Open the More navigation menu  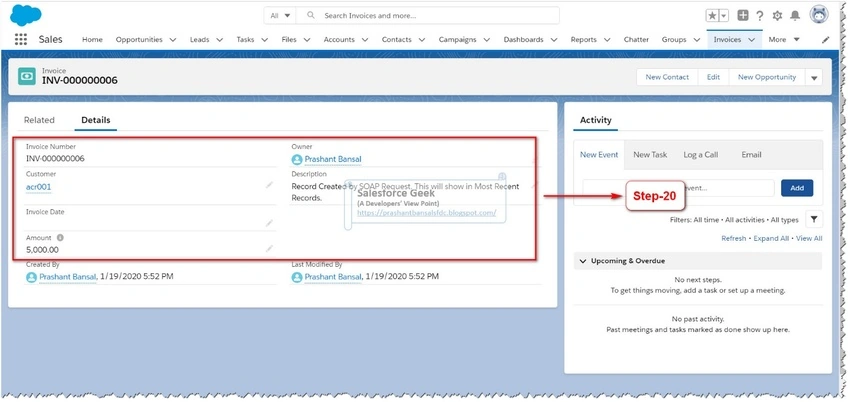[784, 40]
